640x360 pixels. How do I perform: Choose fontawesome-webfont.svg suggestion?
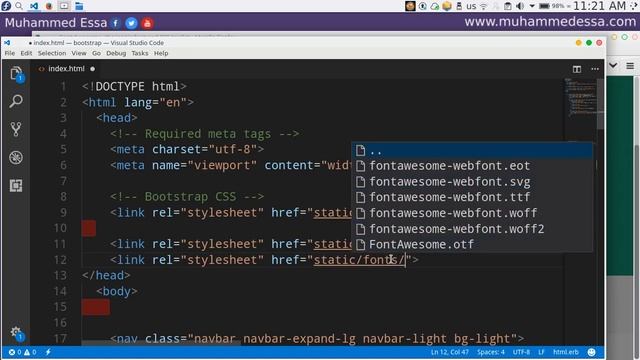tap(472, 182)
